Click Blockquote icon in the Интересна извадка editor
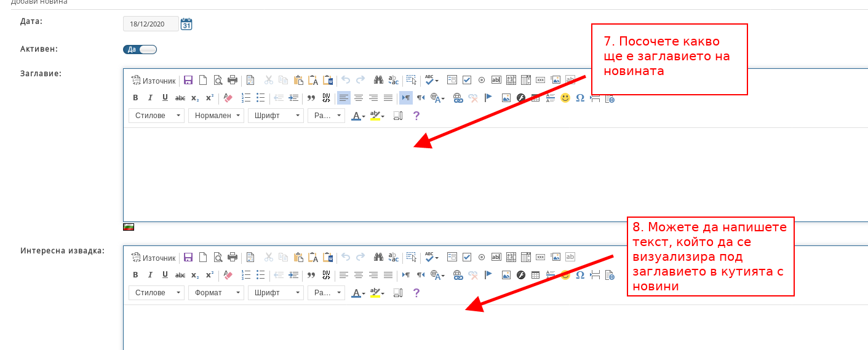The image size is (868, 350). click(311, 275)
